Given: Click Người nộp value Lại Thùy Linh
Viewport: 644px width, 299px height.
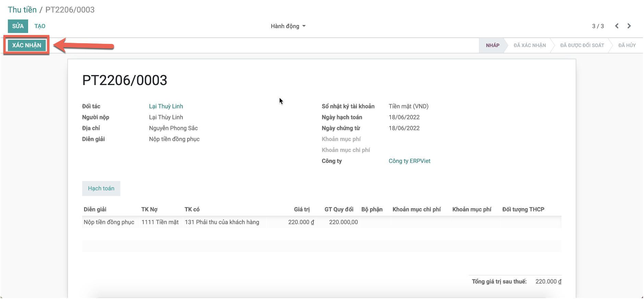Looking at the screenshot, I should pos(166,117).
